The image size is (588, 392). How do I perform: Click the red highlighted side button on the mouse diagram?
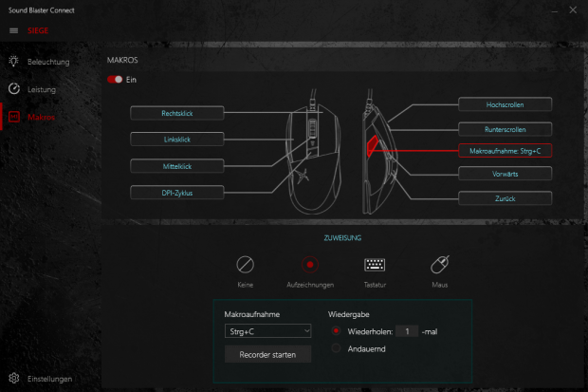[373, 145]
